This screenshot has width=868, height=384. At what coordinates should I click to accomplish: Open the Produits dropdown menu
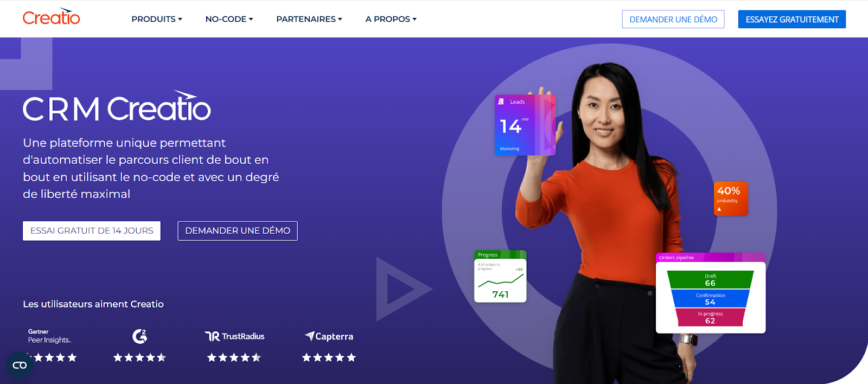pos(157,19)
